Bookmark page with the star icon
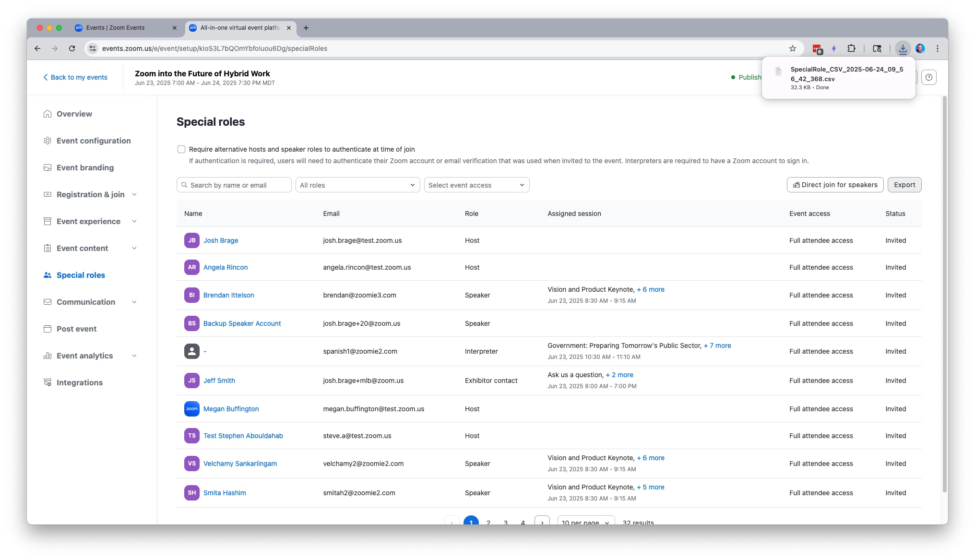 coord(793,48)
